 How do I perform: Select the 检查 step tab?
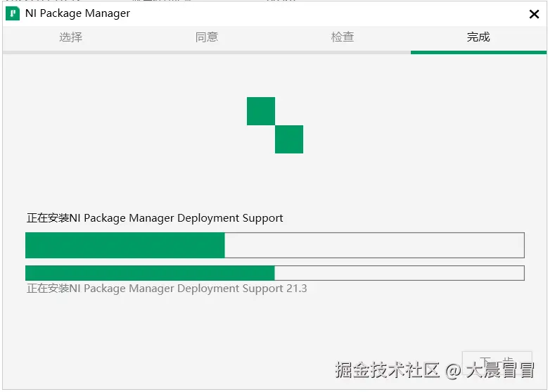tap(343, 37)
